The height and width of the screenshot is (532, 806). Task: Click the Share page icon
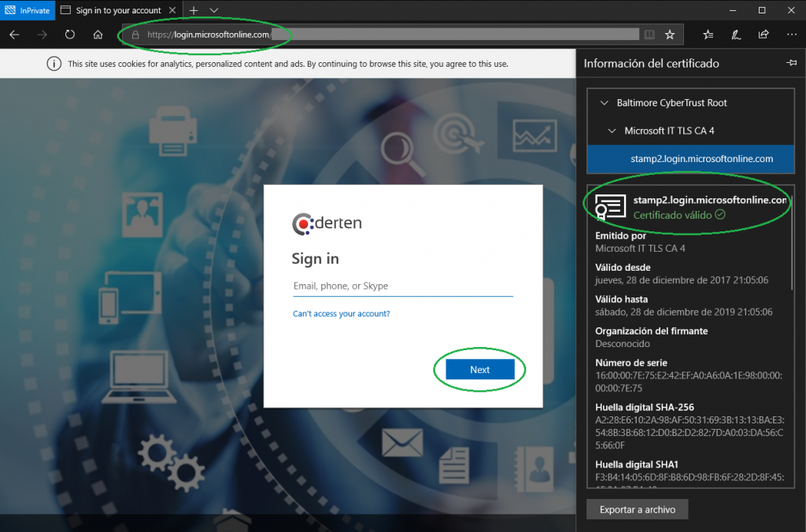(x=763, y=35)
